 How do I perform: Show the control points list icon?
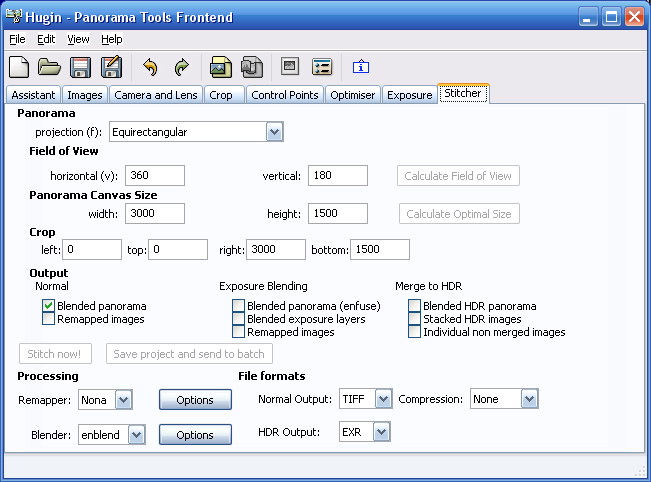tap(322, 66)
